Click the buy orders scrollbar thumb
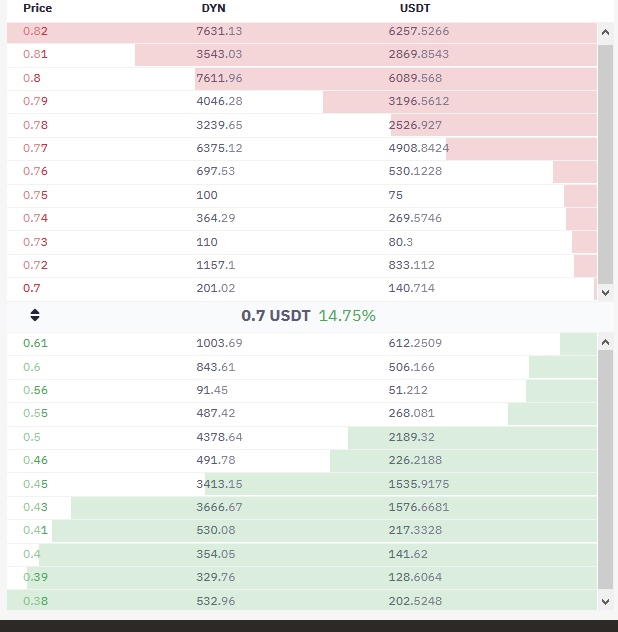This screenshot has height=632, width=618. tap(605, 470)
